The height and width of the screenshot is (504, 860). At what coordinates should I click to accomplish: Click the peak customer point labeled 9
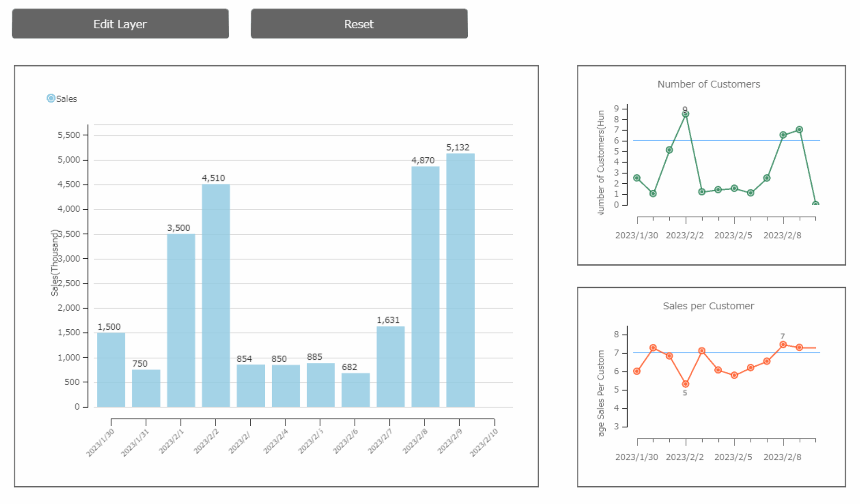coord(686,114)
